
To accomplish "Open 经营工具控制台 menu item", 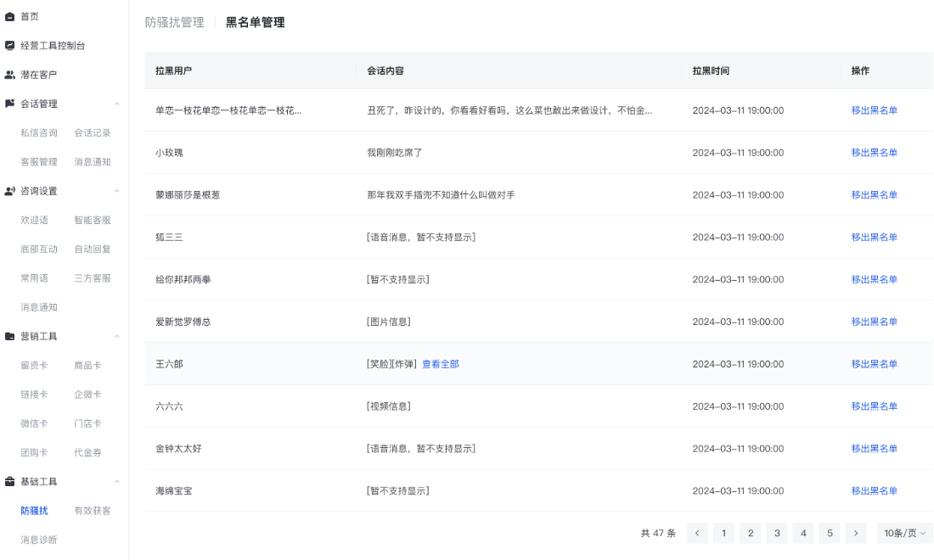I will point(53,46).
